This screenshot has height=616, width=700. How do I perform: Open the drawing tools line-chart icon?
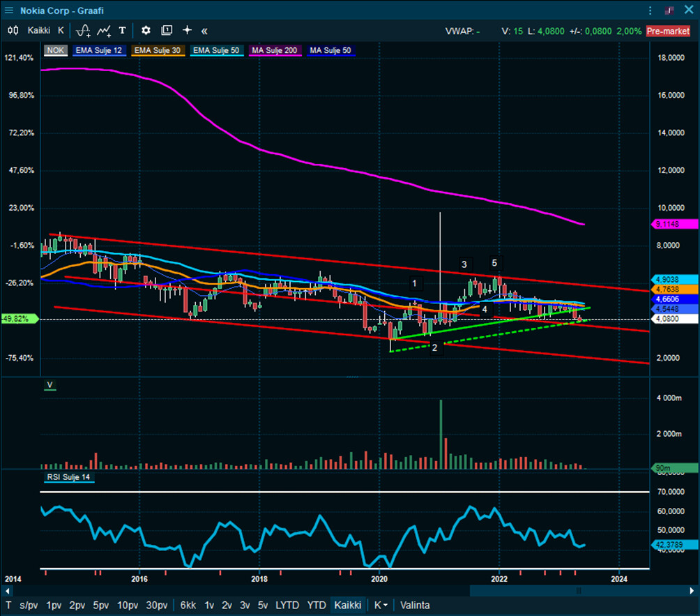click(104, 31)
